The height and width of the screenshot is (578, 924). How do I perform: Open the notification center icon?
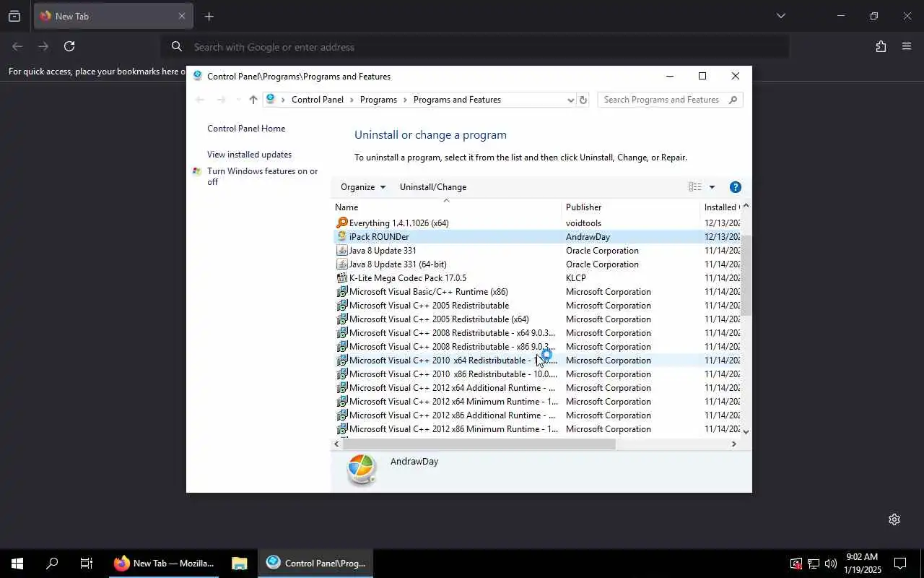pos(900,564)
